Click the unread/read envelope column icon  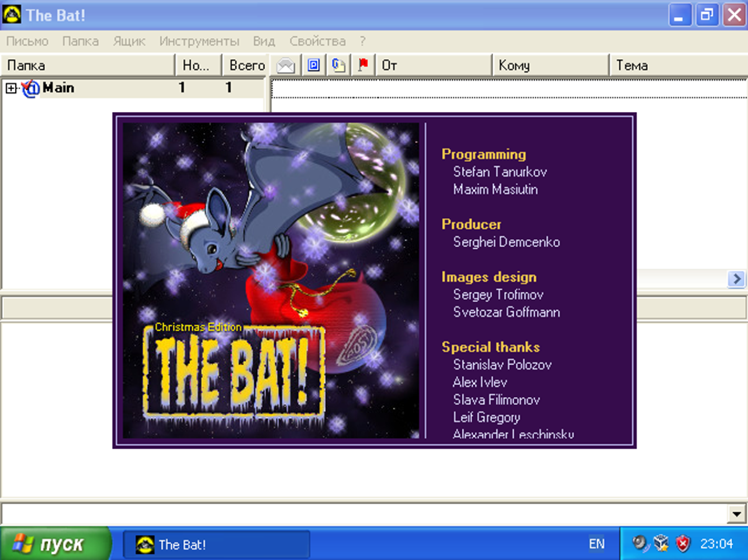[x=285, y=65]
